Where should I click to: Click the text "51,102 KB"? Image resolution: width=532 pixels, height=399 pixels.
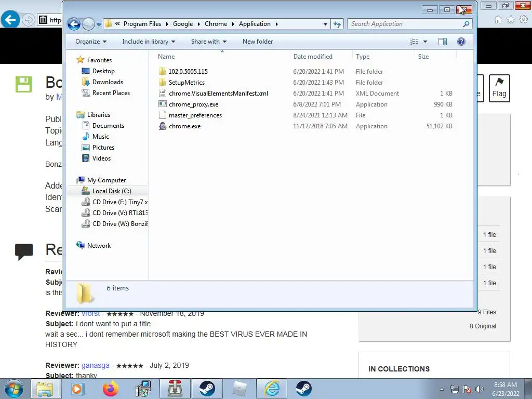pos(439,126)
